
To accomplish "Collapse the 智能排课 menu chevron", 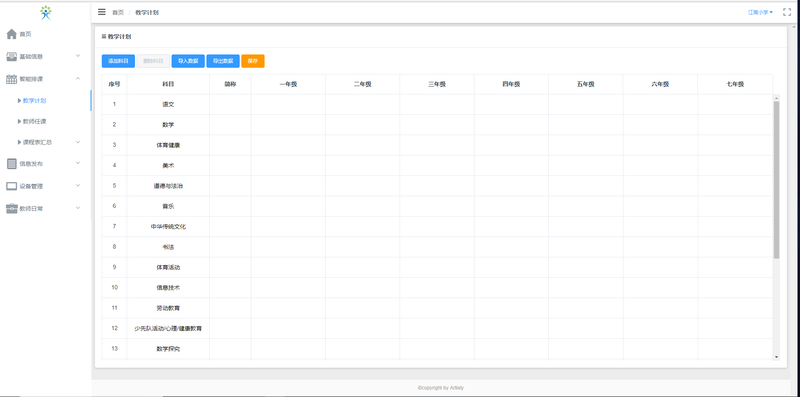I will click(78, 78).
